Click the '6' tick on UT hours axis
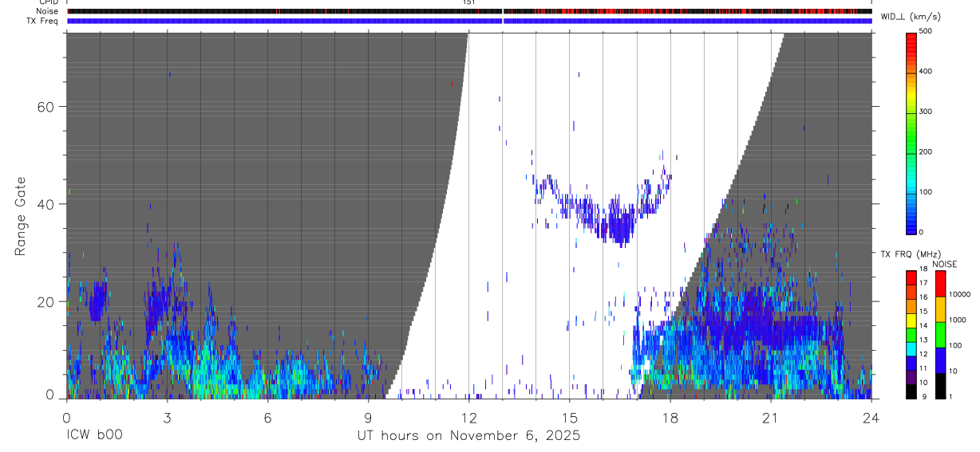 pos(267,418)
